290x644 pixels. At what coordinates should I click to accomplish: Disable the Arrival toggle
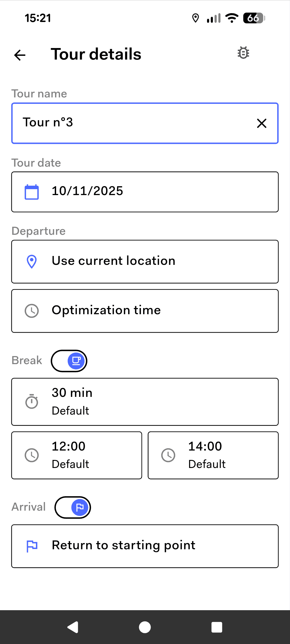click(x=73, y=507)
